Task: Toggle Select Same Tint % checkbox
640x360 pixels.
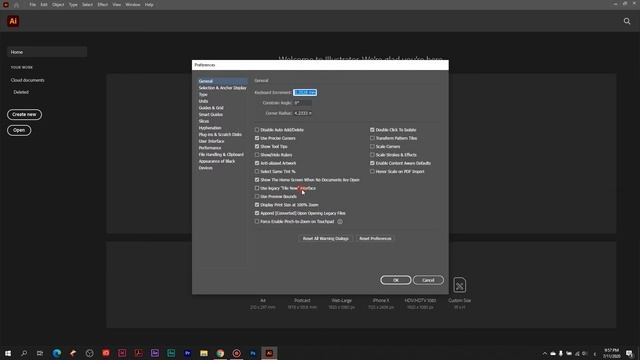Action: [257, 171]
